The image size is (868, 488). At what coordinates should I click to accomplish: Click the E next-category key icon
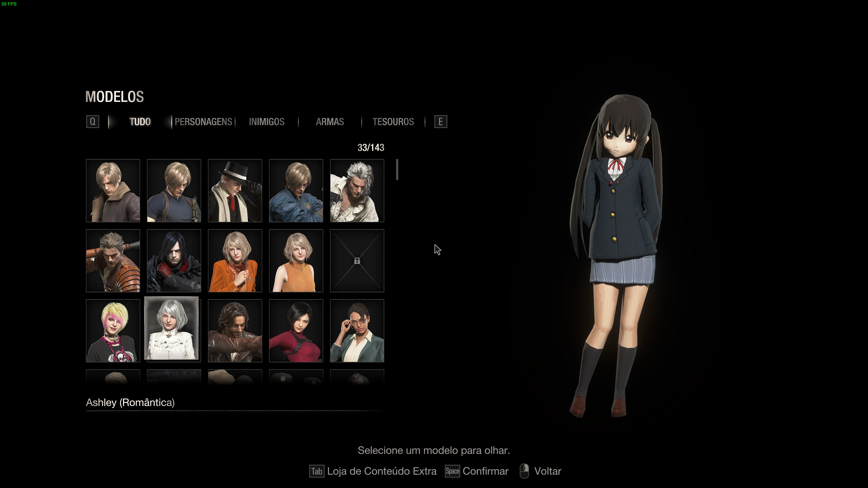[441, 122]
